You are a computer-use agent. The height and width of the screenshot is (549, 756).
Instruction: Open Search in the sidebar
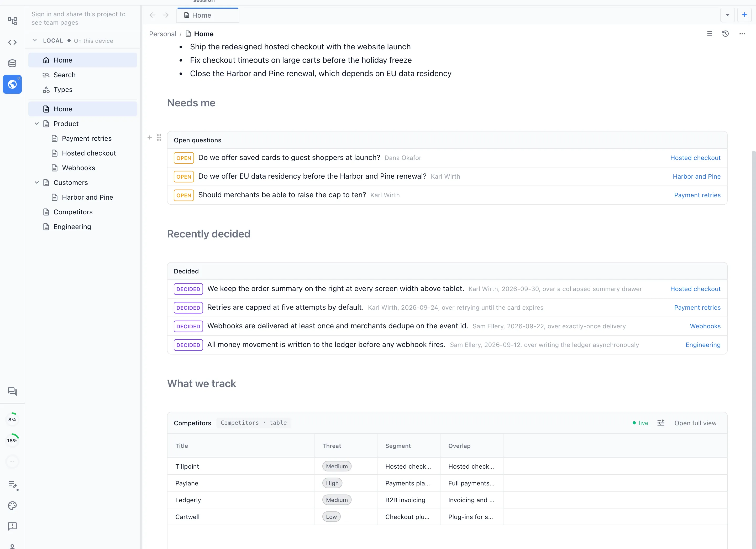(x=83, y=75)
